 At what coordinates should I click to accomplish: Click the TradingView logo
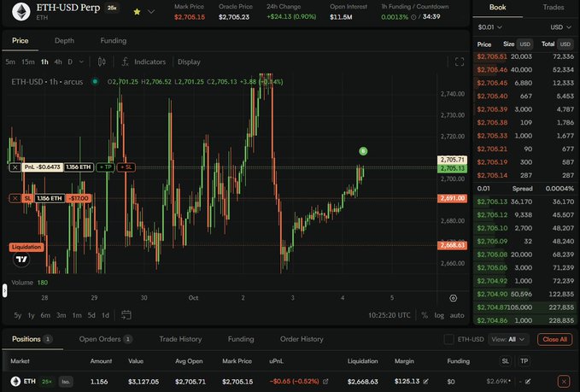(x=21, y=260)
